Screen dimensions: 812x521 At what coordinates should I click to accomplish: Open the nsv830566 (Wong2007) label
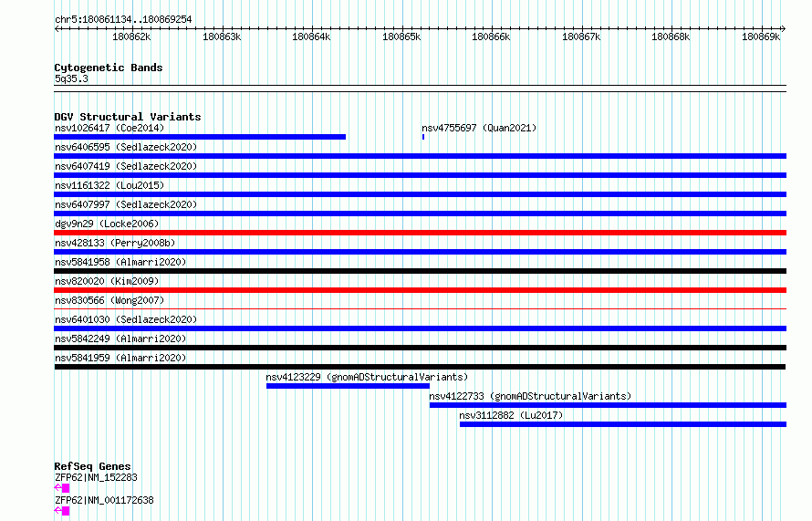click(109, 300)
